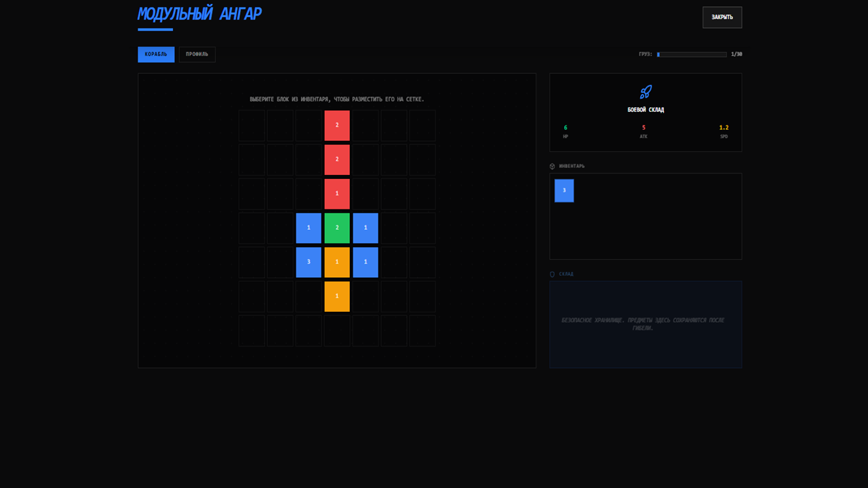
Task: Close the hangar with ЗАКРЫТЬ
Action: click(x=722, y=17)
